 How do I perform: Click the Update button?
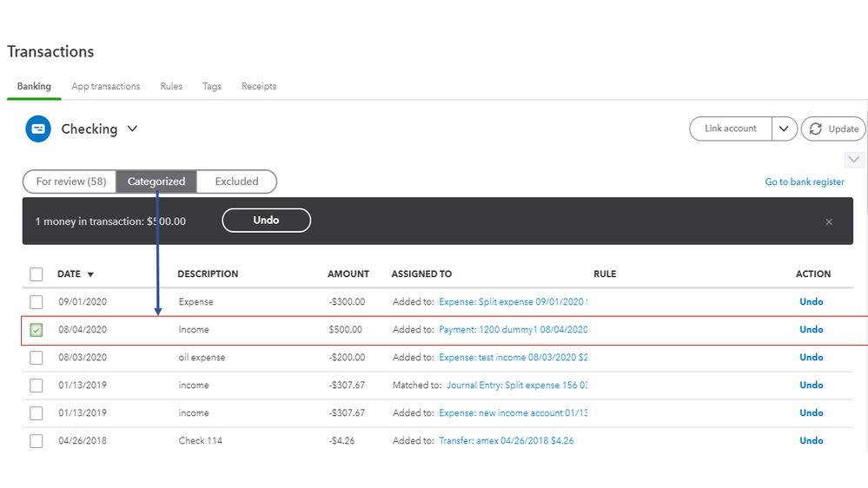[x=833, y=129]
